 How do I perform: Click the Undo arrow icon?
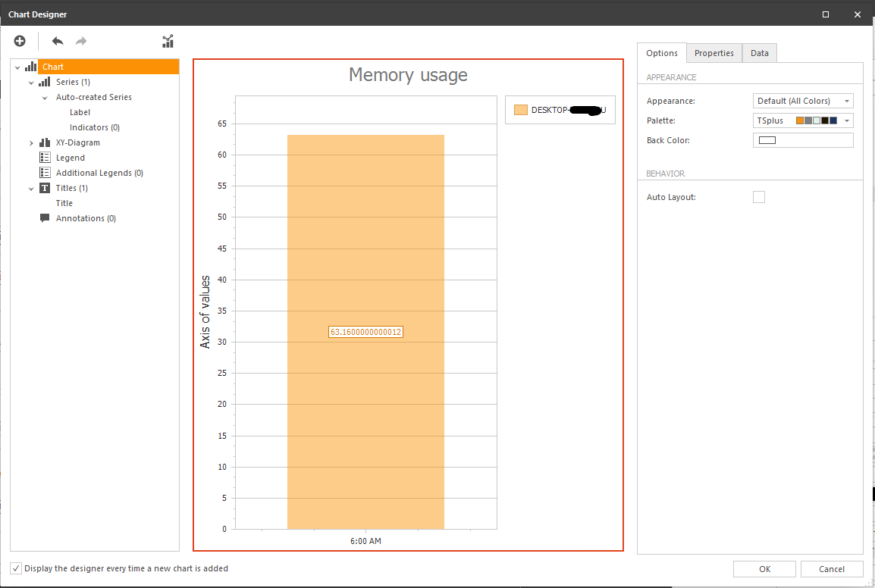[57, 41]
